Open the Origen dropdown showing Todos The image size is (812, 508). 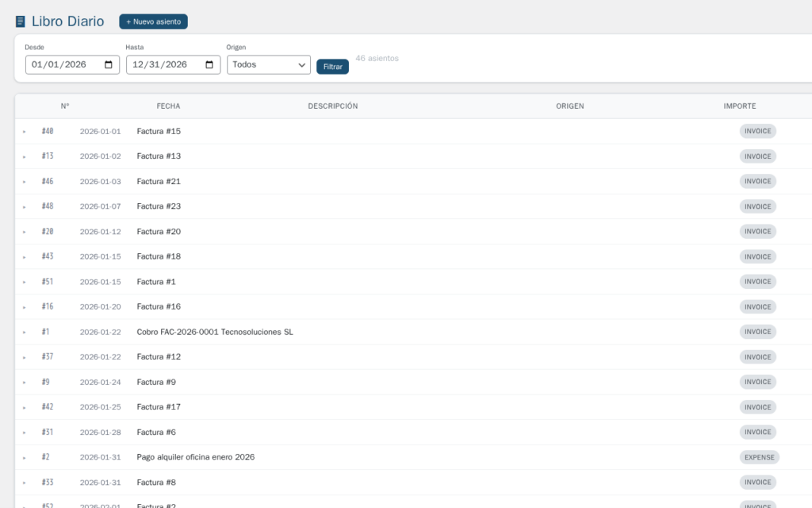tap(268, 64)
